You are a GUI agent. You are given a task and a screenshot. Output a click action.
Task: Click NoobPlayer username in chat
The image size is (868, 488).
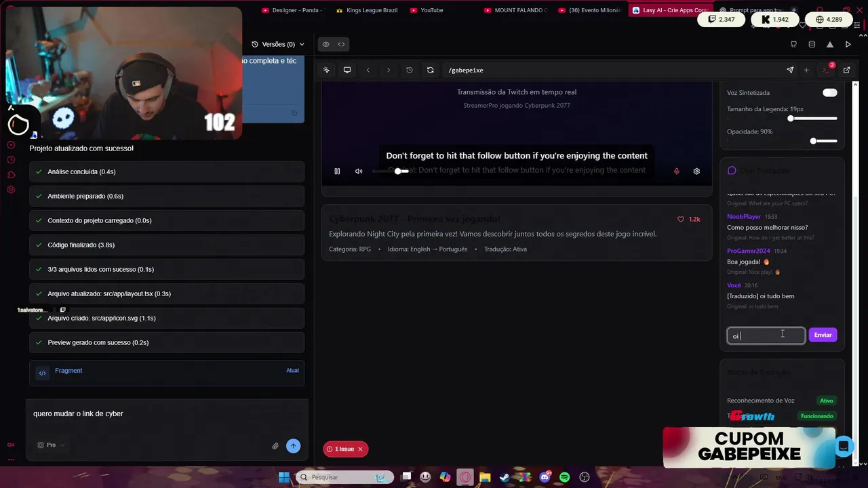tap(744, 216)
